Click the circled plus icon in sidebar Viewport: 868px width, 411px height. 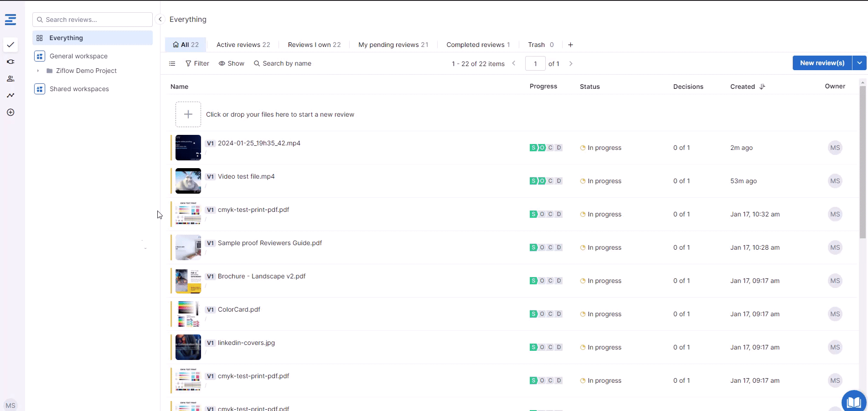(10, 113)
